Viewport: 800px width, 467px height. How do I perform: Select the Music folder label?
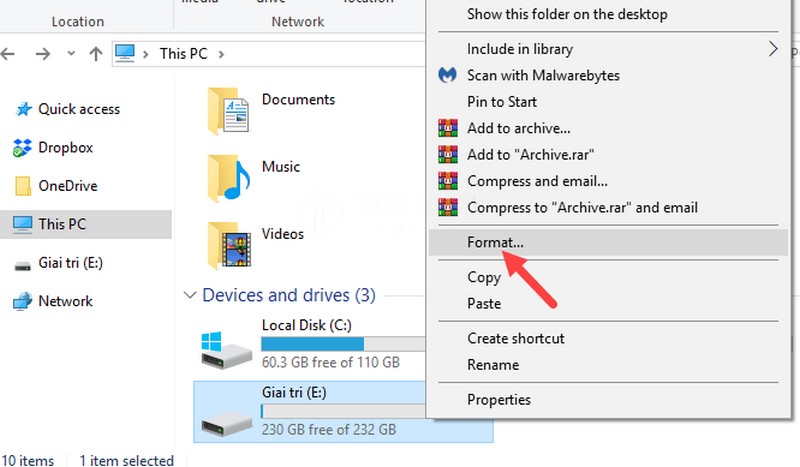[281, 167]
